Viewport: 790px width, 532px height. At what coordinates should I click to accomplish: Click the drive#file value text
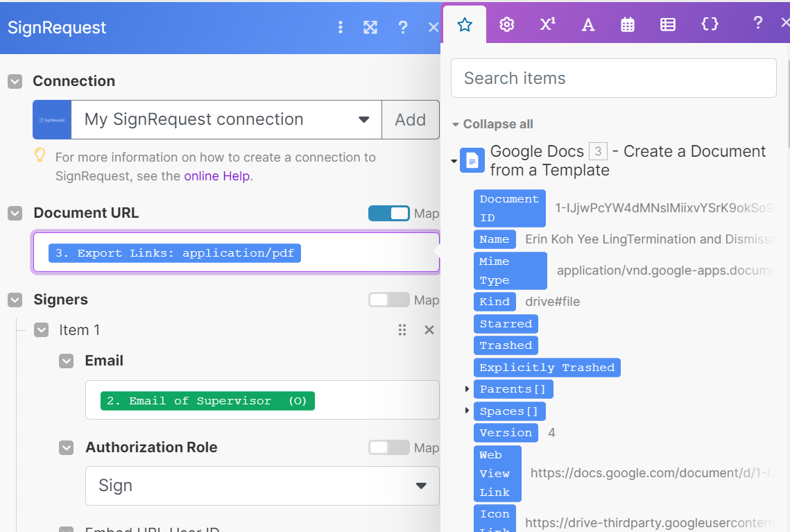pos(552,302)
